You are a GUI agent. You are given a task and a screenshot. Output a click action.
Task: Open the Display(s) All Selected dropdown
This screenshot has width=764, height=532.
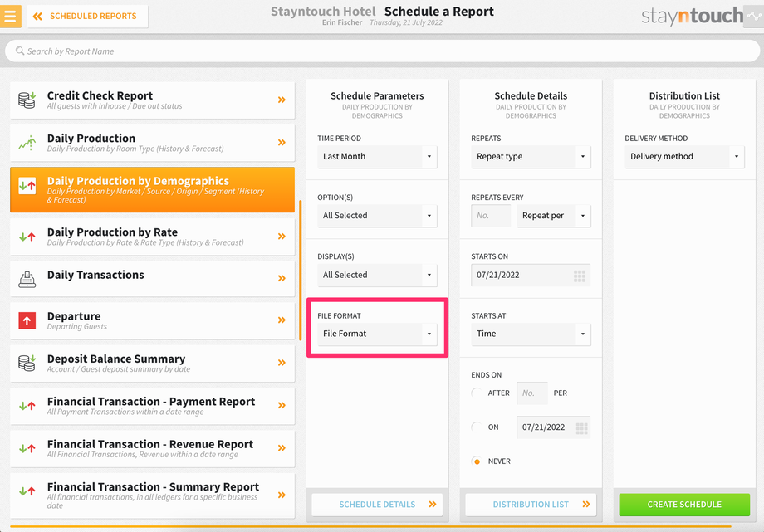point(377,275)
